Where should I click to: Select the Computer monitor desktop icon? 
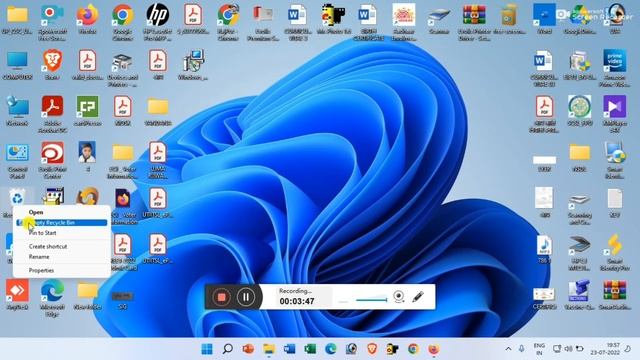[17, 65]
